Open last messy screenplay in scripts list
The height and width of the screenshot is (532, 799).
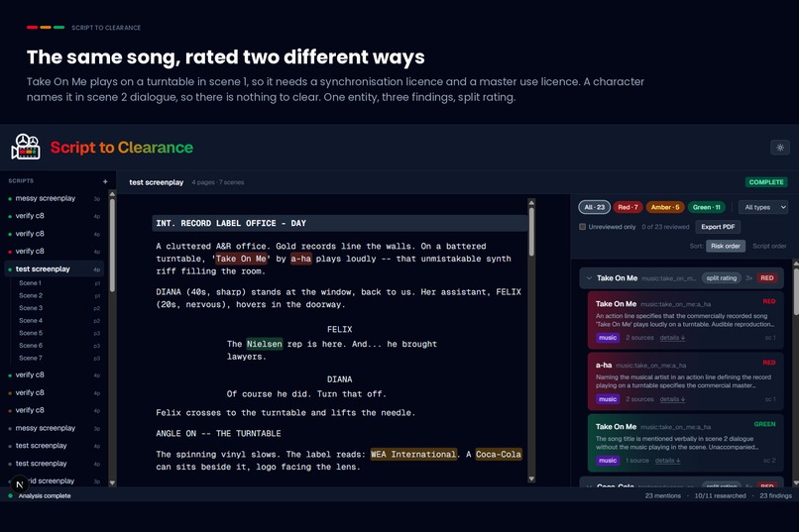pos(55,428)
